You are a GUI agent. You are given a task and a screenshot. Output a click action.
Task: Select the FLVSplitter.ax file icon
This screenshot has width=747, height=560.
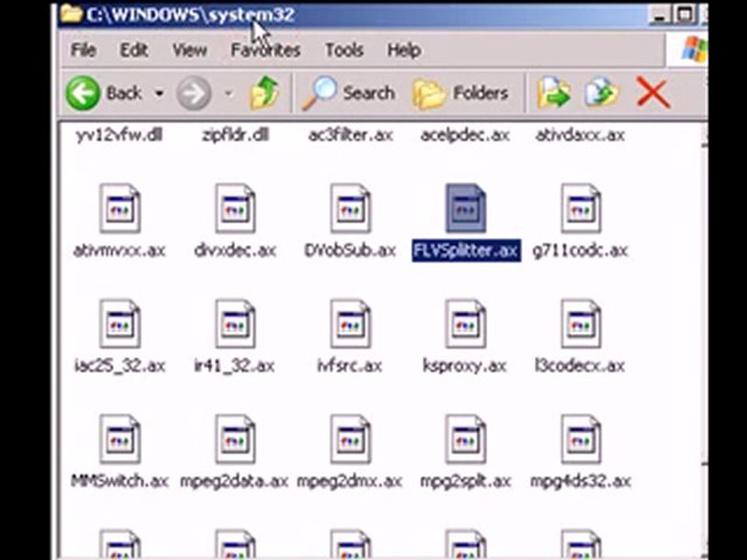click(x=465, y=208)
